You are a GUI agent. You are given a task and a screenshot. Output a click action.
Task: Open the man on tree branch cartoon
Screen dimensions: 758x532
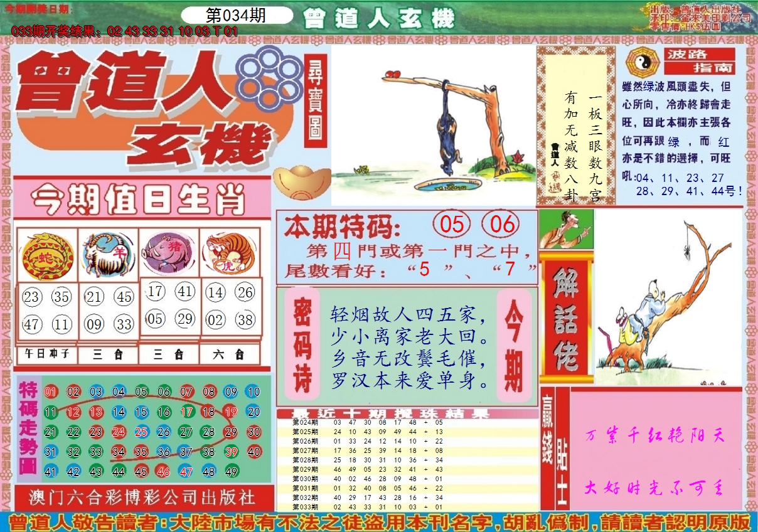(x=668, y=297)
